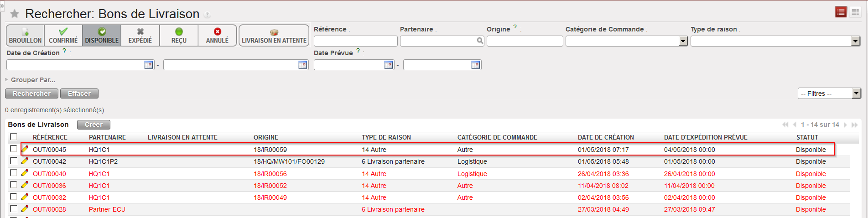Click into the Référence input field
868x218 pixels.
click(355, 41)
